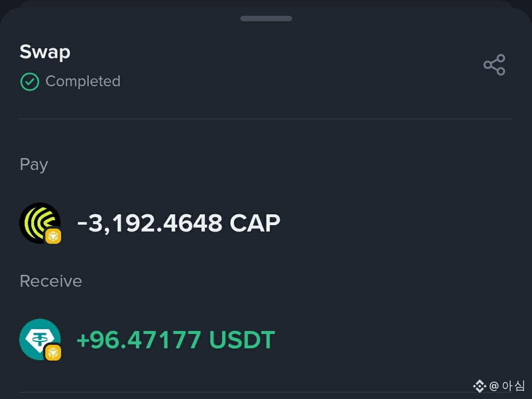Click the green Completed checkmark icon
The width and height of the screenshot is (532, 399).
30,81
